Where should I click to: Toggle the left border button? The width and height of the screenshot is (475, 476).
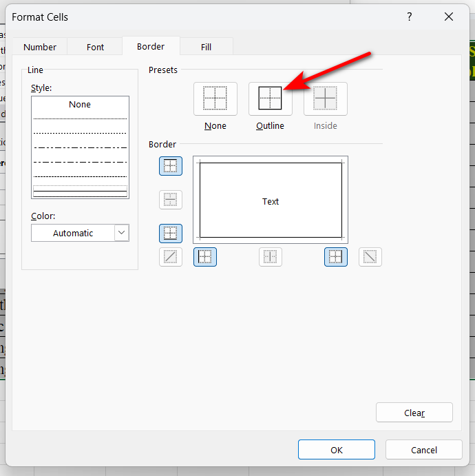205,257
